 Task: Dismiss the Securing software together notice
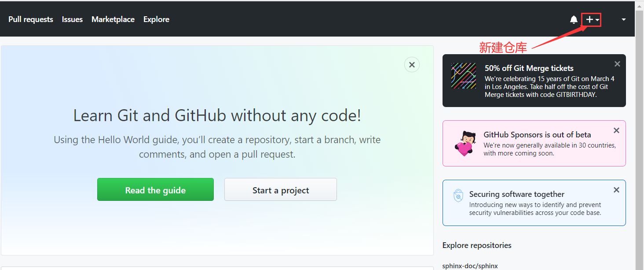(x=616, y=190)
